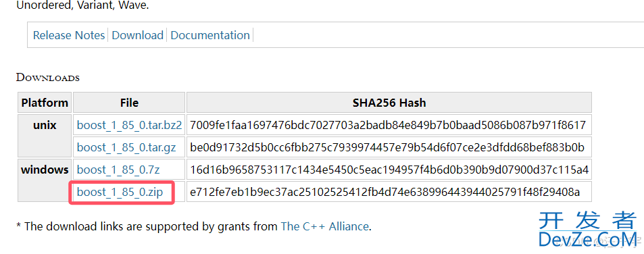The image size is (644, 254).
Task: Click the hash starting with e712fe7e
Action: pos(385,192)
